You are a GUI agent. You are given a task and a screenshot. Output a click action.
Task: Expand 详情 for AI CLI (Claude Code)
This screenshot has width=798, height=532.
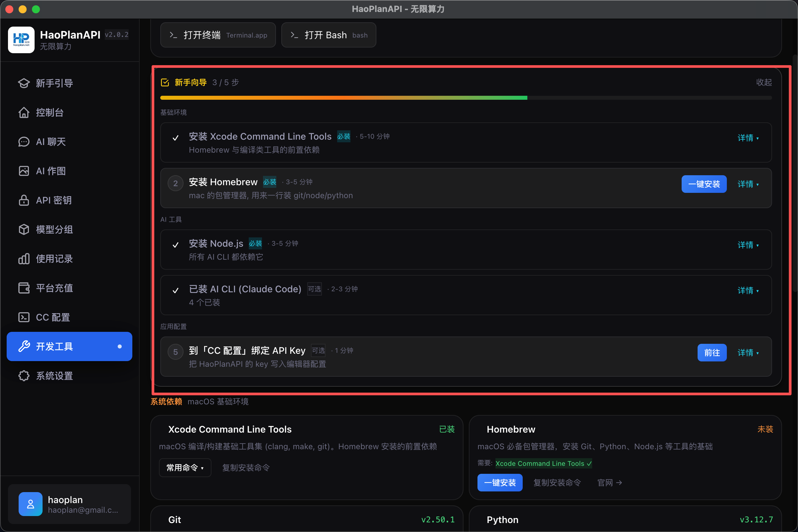pyautogui.click(x=748, y=291)
